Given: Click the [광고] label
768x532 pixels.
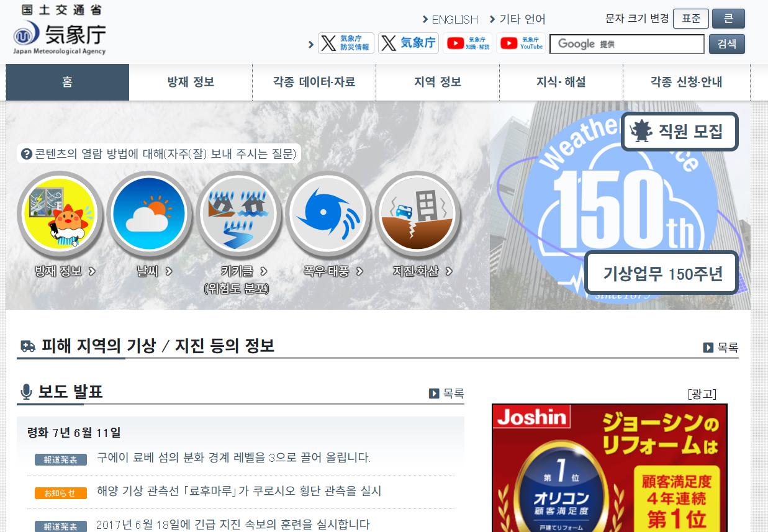Looking at the screenshot, I should pyautogui.click(x=702, y=394).
